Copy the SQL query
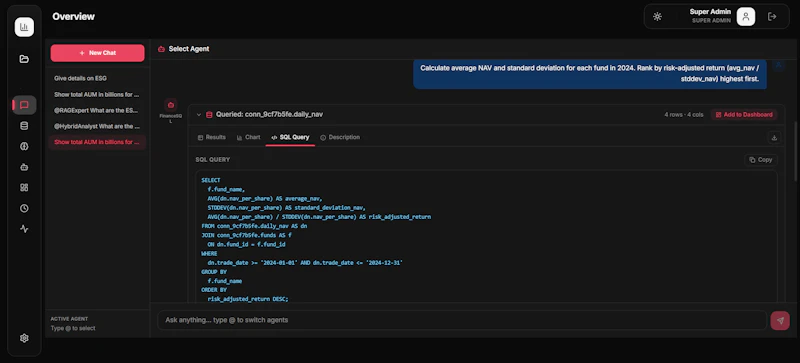The width and height of the screenshot is (800, 363). (761, 160)
